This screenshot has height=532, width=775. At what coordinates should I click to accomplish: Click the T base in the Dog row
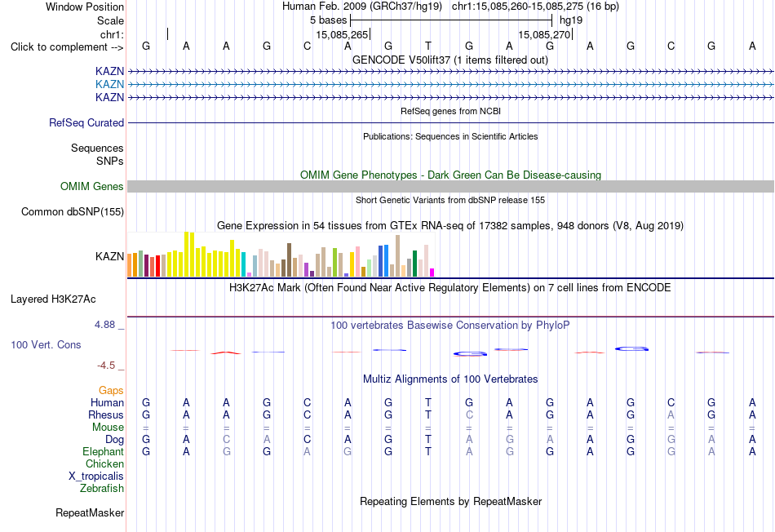[x=428, y=440]
